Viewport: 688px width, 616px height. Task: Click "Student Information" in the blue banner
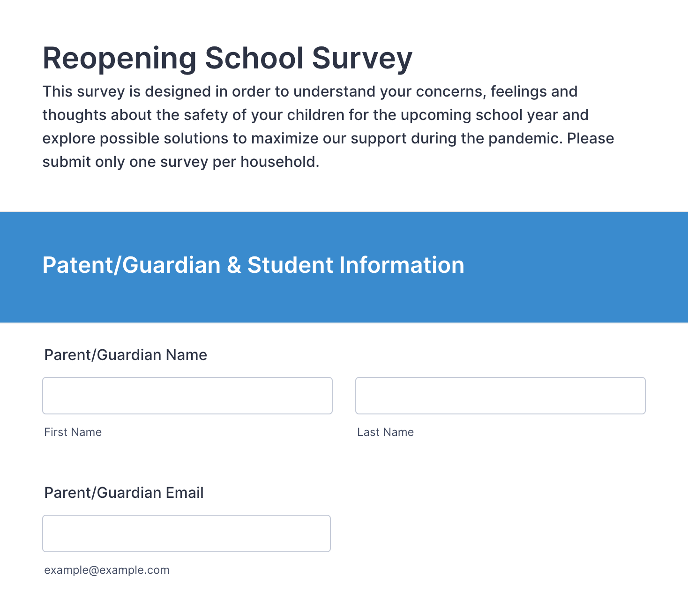[x=356, y=265]
